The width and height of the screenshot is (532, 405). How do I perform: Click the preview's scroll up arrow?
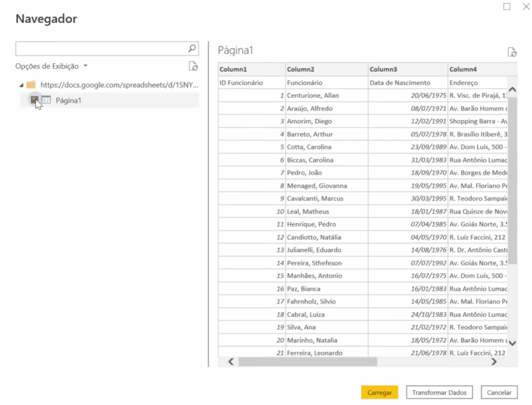pos(512,90)
